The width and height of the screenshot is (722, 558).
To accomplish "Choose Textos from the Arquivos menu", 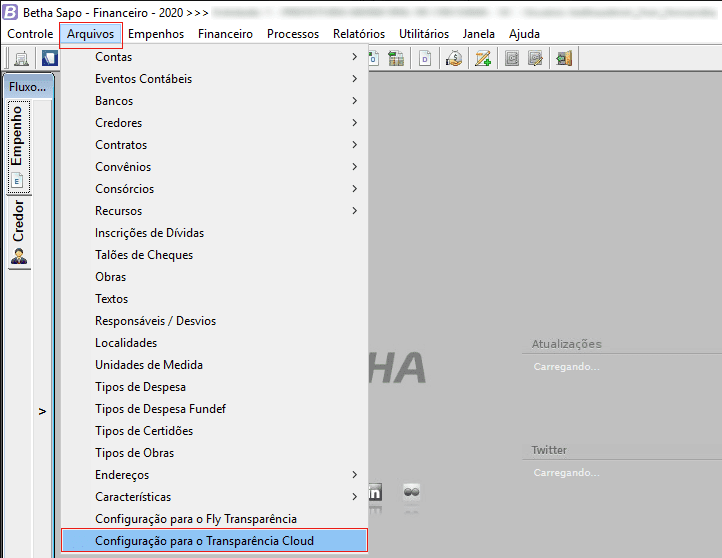I will [x=215, y=299].
